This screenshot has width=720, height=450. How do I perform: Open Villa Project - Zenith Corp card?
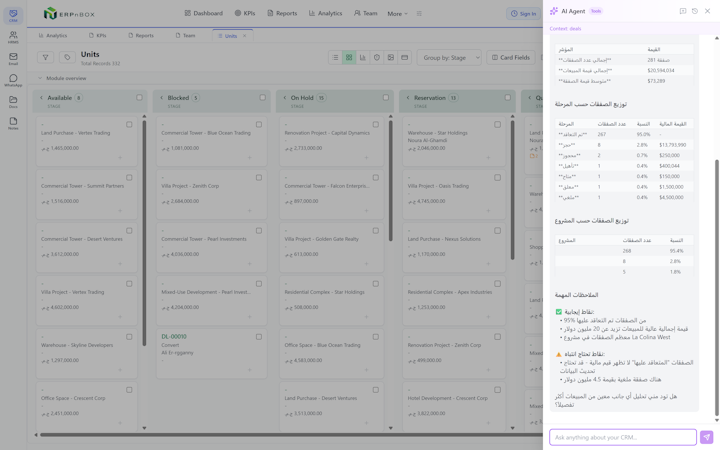tap(211, 195)
